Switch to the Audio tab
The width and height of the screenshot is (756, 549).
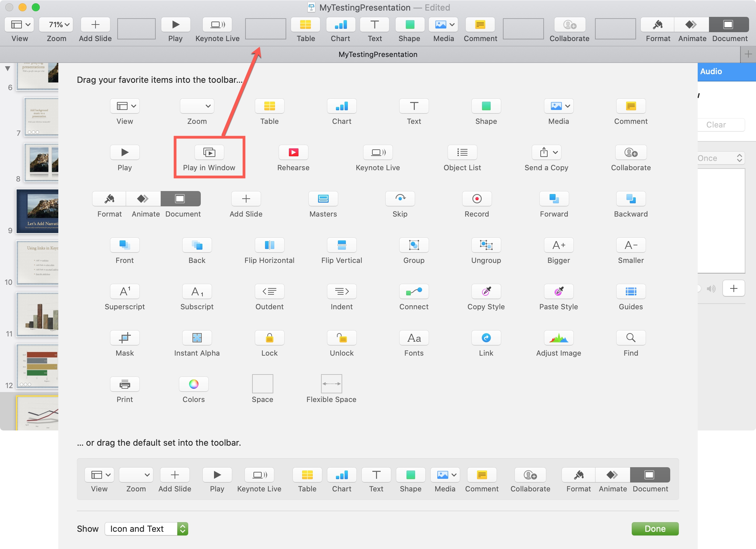[711, 71]
